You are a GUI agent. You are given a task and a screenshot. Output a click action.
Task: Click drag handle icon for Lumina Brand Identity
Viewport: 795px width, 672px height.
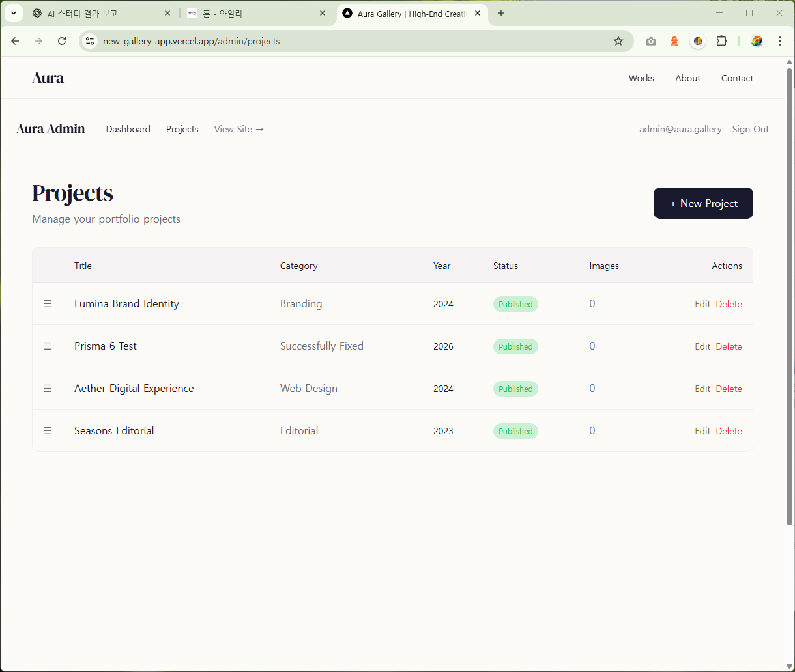tap(48, 304)
